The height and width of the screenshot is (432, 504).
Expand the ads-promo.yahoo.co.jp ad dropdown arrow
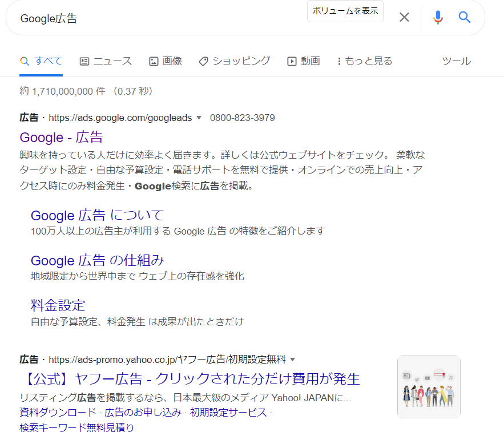click(292, 360)
